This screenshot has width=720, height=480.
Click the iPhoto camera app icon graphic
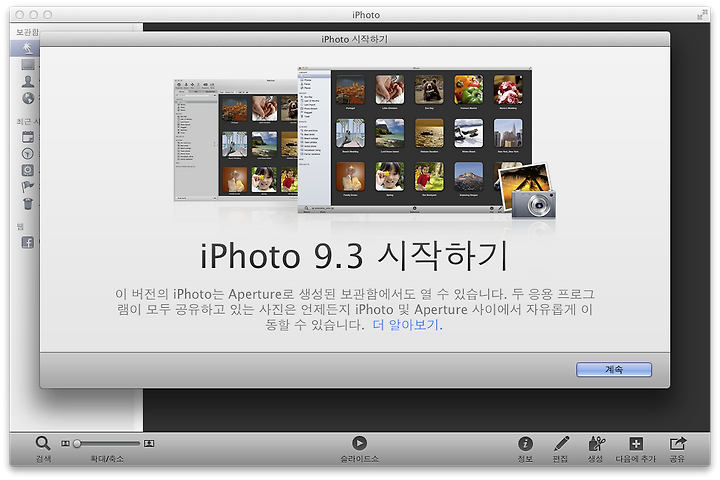click(527, 191)
